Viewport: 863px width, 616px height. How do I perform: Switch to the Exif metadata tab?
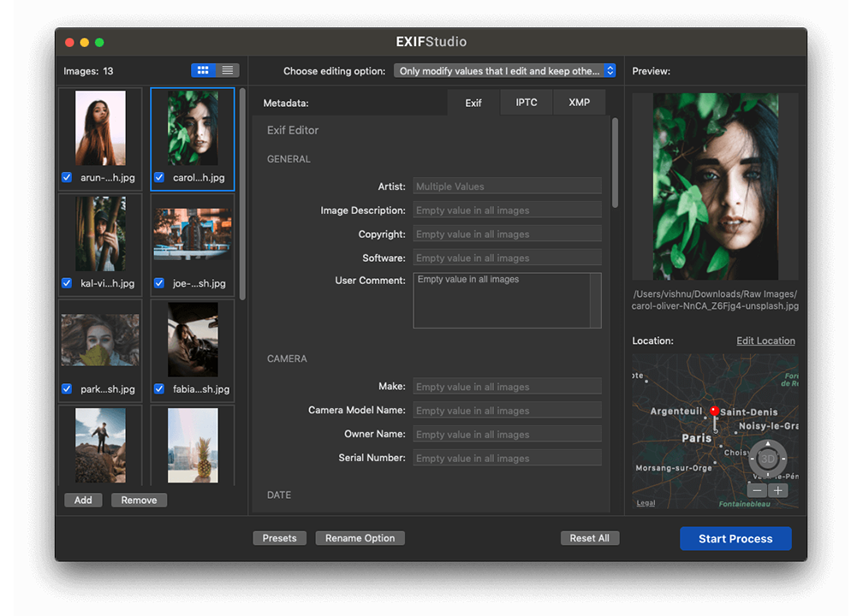coord(473,103)
